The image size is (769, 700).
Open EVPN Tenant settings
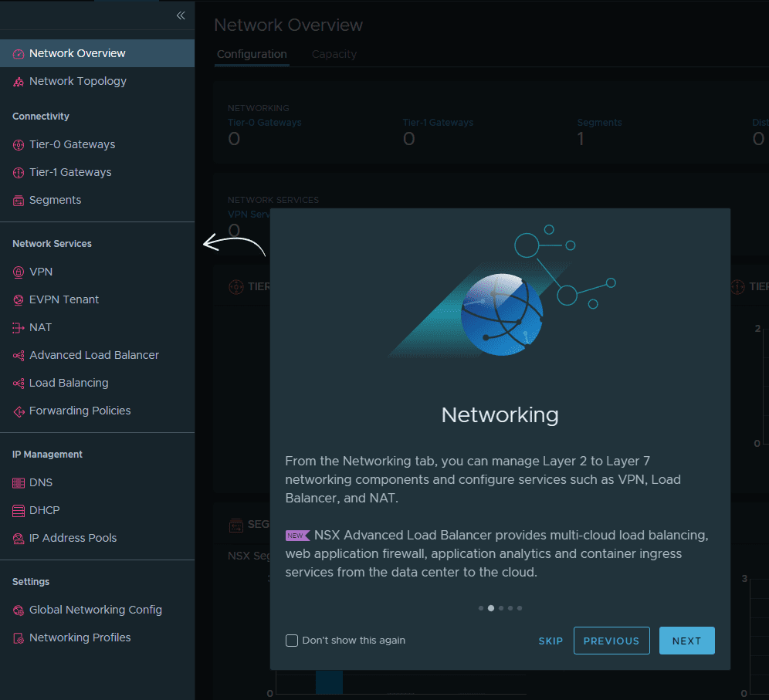tap(97, 299)
